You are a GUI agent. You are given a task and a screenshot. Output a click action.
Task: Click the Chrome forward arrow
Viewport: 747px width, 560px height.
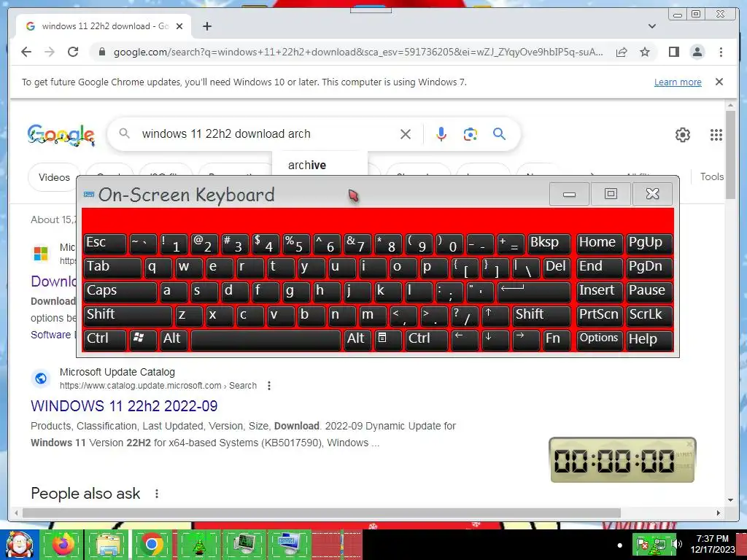(50, 52)
